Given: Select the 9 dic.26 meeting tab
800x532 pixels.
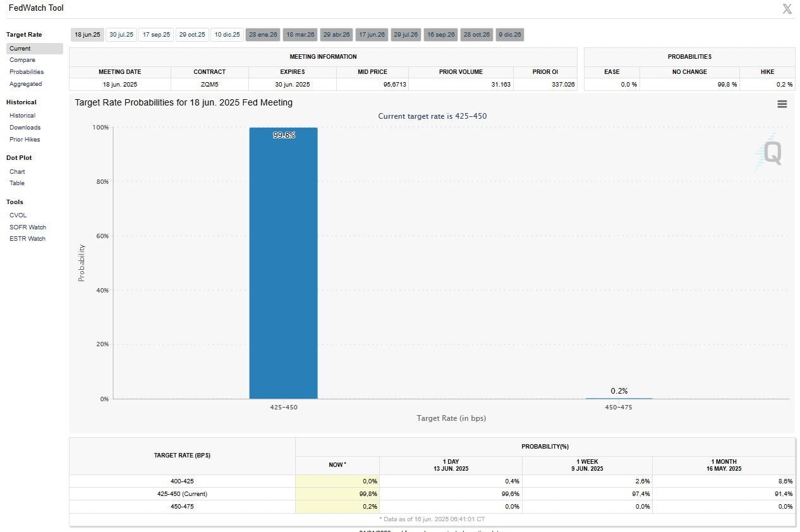Looking at the screenshot, I should click(509, 35).
